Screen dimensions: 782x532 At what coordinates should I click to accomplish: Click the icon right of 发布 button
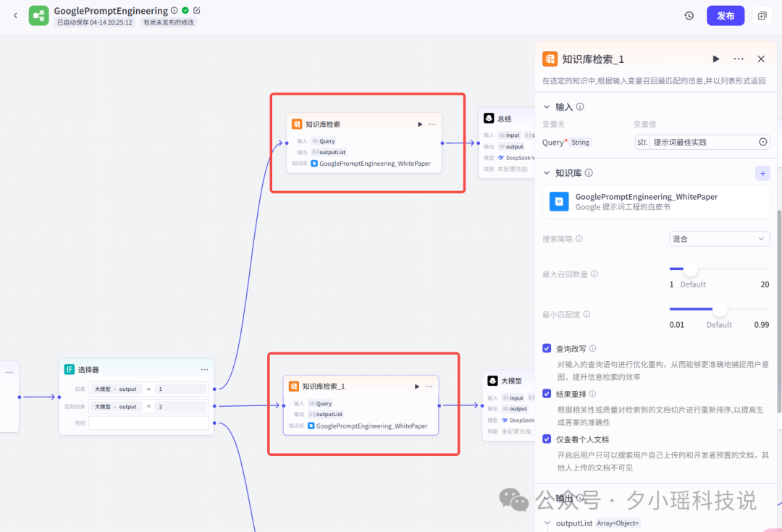(762, 16)
